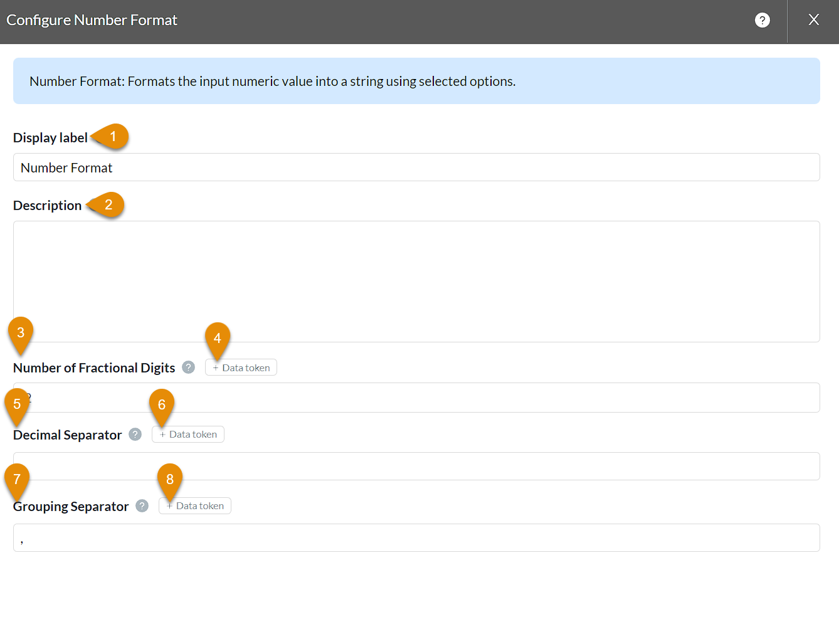This screenshot has width=839, height=644.
Task: Click the Number of Fractional Digits input
Action: pos(416,398)
